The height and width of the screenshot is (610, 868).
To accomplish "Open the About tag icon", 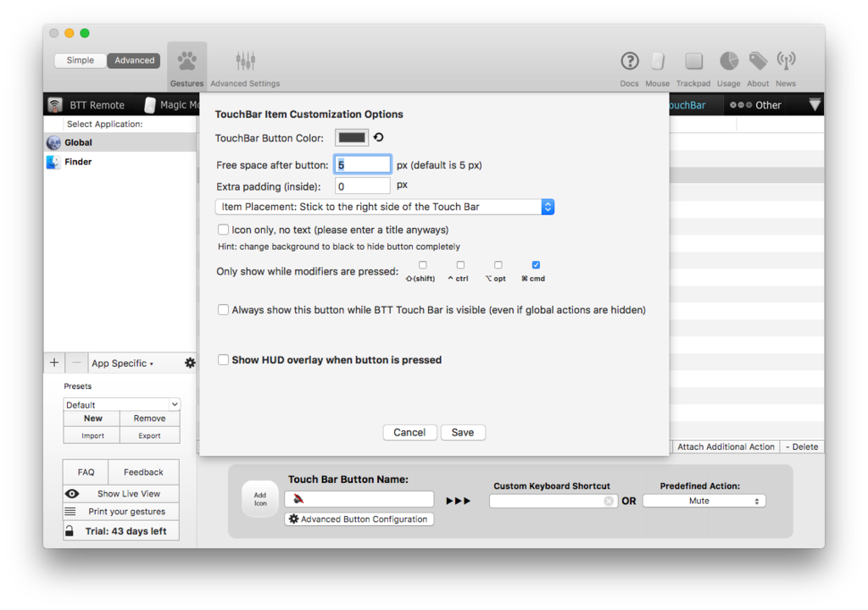I will [758, 61].
